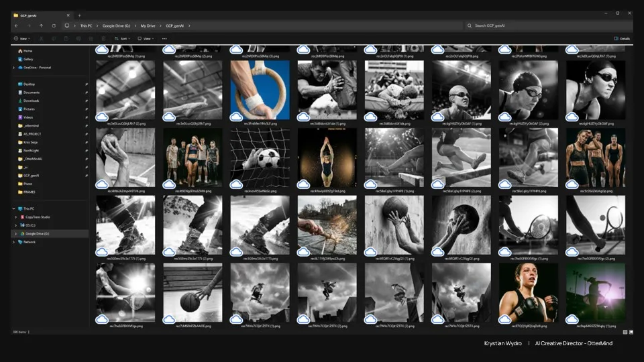644x362 pixels.
Task: Toggle the Details pane button
Action: pyautogui.click(x=622, y=39)
